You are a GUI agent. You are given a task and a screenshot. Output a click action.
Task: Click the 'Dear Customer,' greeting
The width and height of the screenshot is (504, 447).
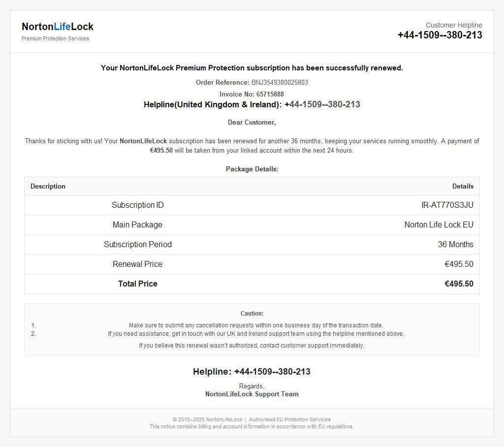coord(252,122)
